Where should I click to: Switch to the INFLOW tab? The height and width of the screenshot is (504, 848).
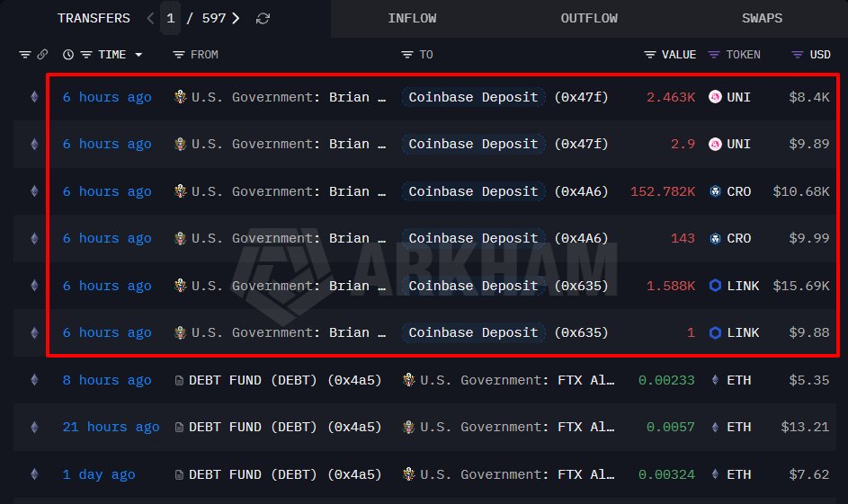412,18
